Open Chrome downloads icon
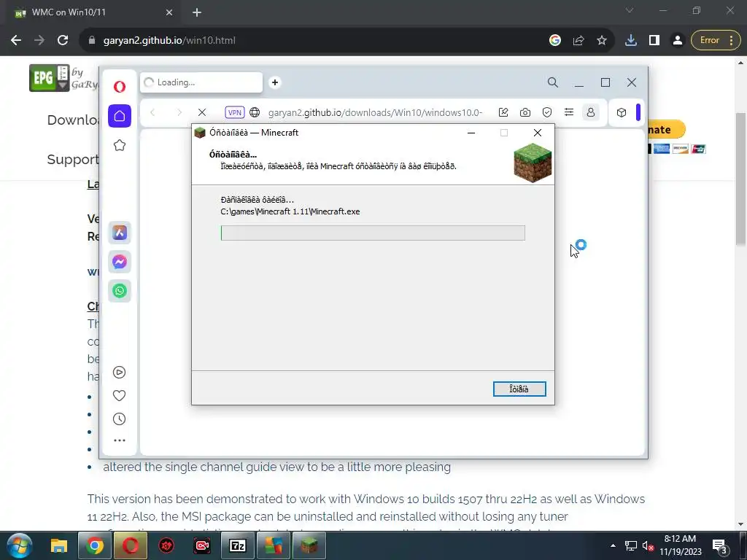 (631, 41)
